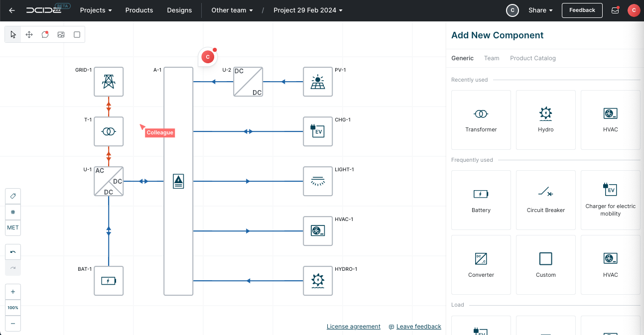The image size is (644, 335).
Task: Toggle the MET button
Action: pos(13,227)
